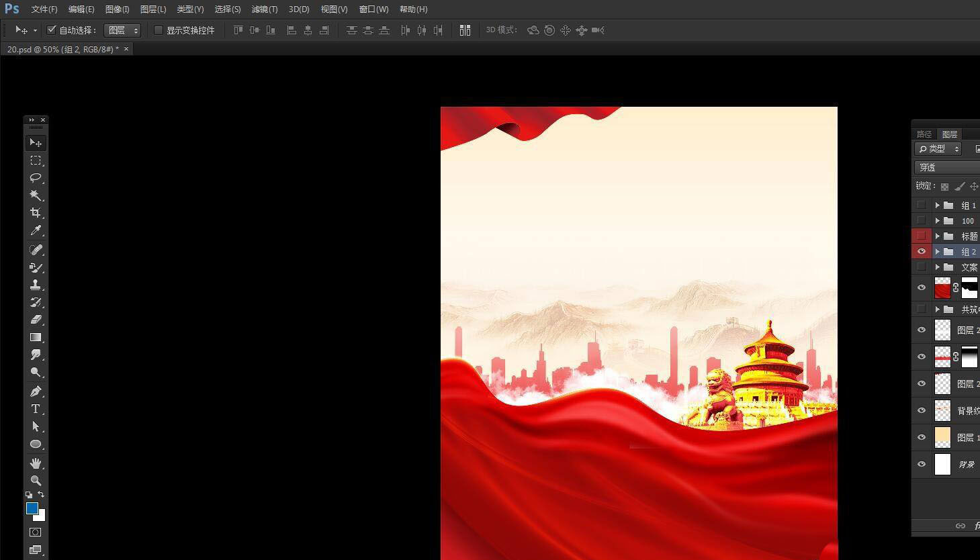Open the layer filter 类型 dropdown
Screen dimensions: 980x560
[x=938, y=148]
